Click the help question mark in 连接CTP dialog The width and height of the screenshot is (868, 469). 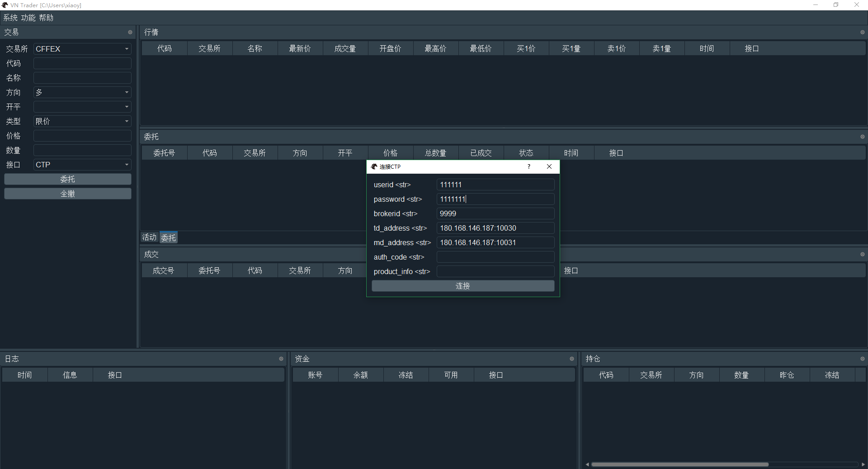pyautogui.click(x=529, y=166)
